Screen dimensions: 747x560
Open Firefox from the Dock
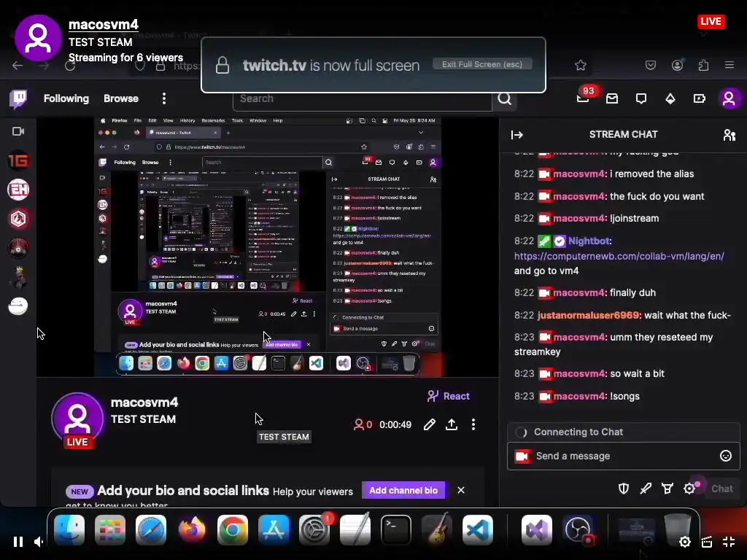pos(192,529)
